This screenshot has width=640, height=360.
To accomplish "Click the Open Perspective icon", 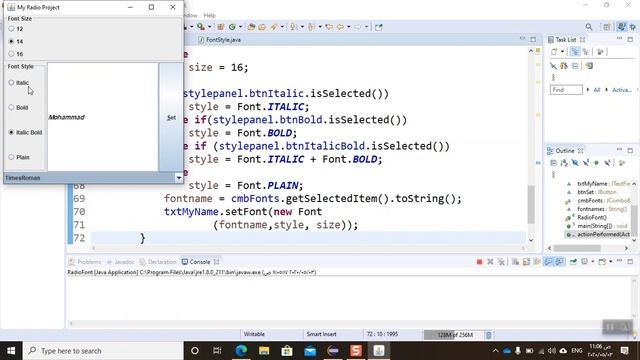I will [607, 27].
